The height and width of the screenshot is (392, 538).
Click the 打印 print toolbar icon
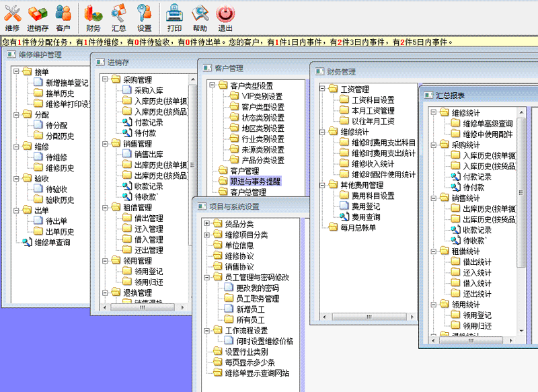point(174,17)
